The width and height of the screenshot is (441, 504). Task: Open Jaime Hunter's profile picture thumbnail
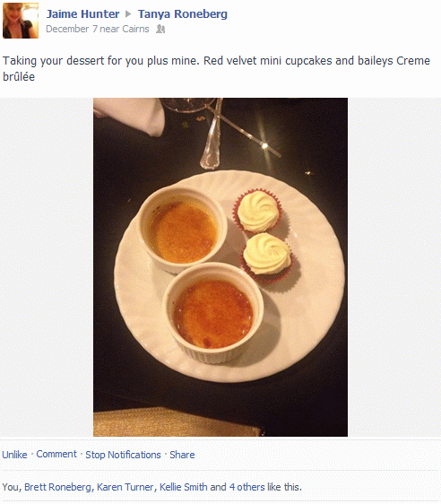click(21, 21)
